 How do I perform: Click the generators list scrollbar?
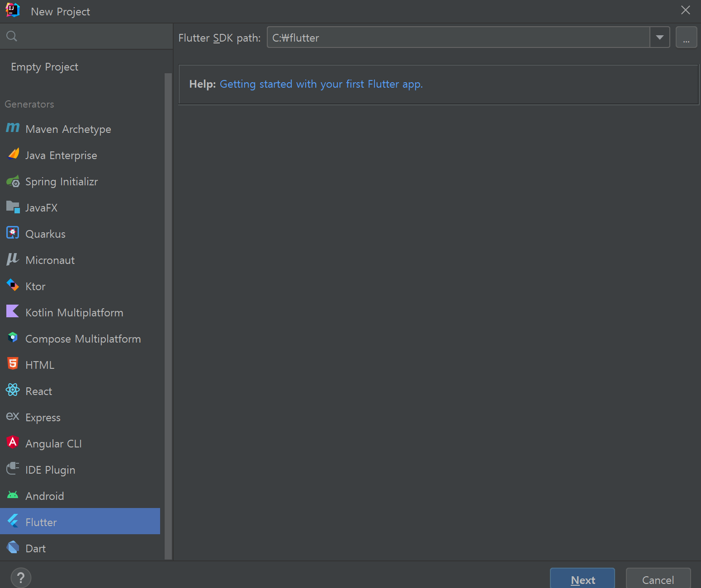pyautogui.click(x=168, y=316)
